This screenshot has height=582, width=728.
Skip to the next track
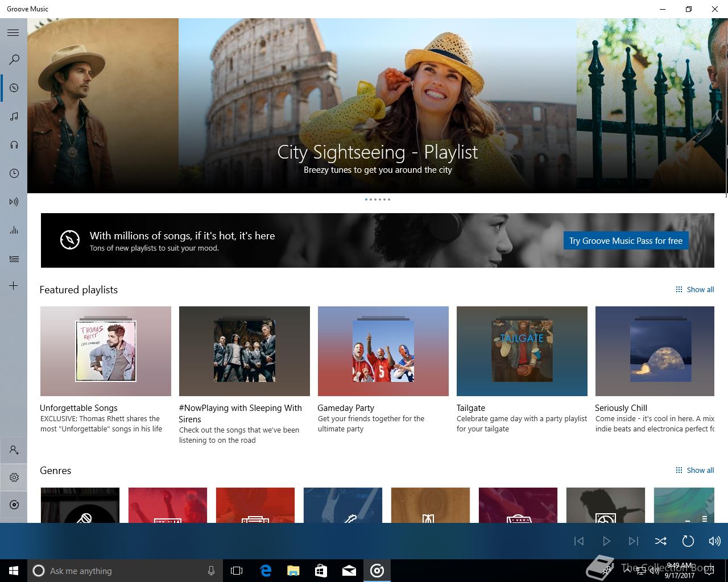pyautogui.click(x=633, y=541)
